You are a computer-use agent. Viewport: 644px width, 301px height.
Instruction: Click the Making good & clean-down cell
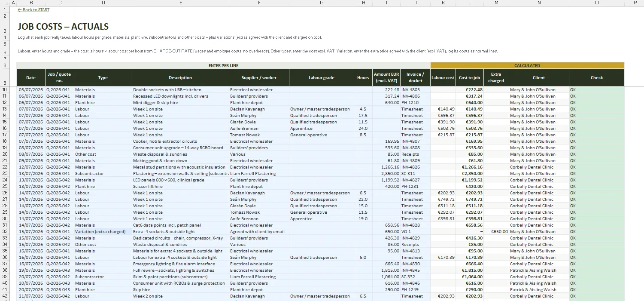click(x=180, y=161)
